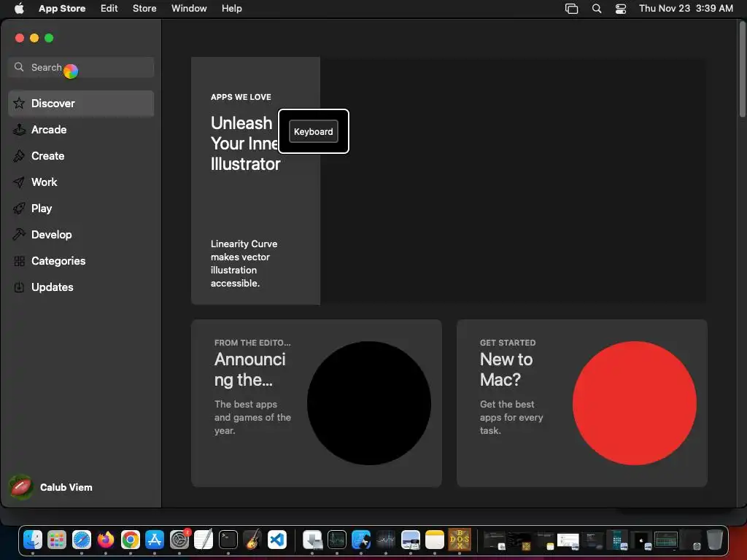
Task: Open Finder from the Dock
Action: click(33, 540)
